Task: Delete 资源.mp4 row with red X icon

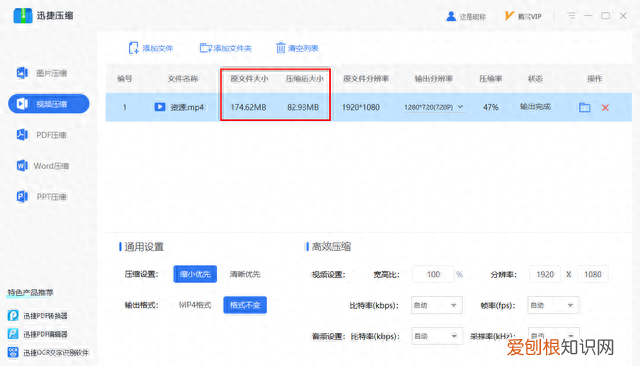Action: point(605,107)
